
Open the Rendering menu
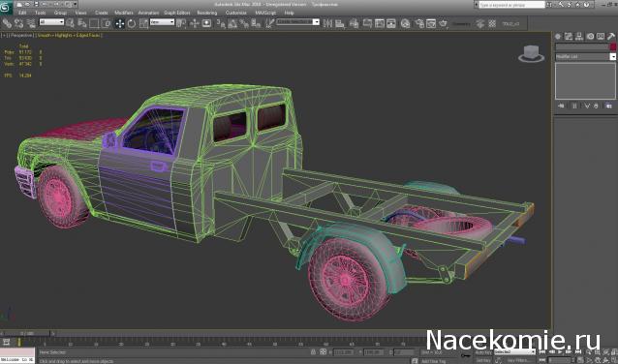point(207,13)
